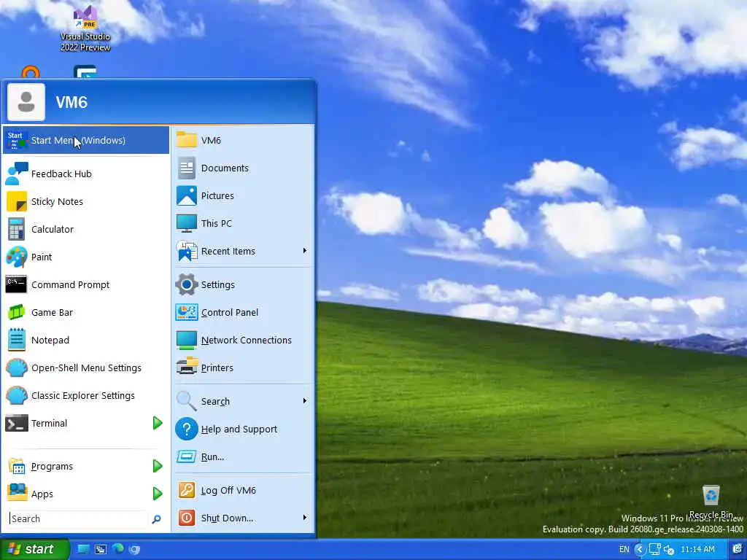
Task: Click the VM6 user name header
Action: click(x=71, y=102)
